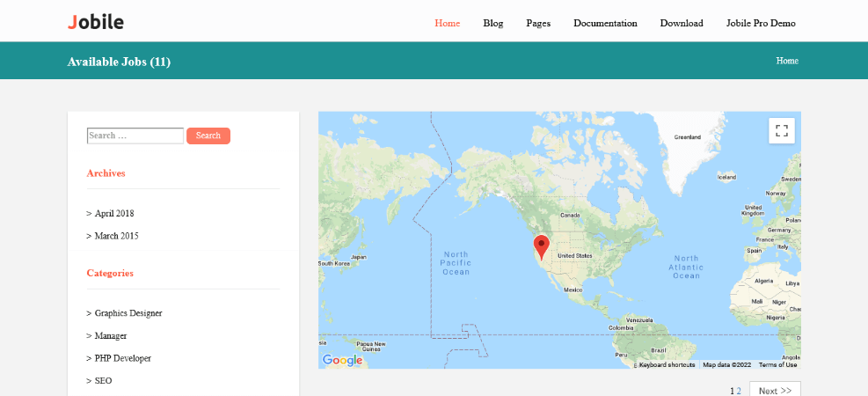Click the Available Jobs (11) heading
The width and height of the screenshot is (868, 396).
pyautogui.click(x=119, y=62)
